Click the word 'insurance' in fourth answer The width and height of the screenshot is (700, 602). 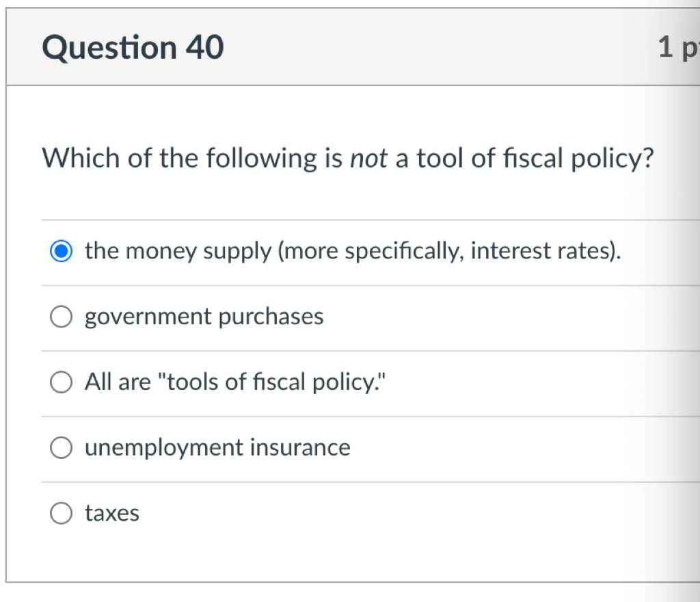[299, 448]
